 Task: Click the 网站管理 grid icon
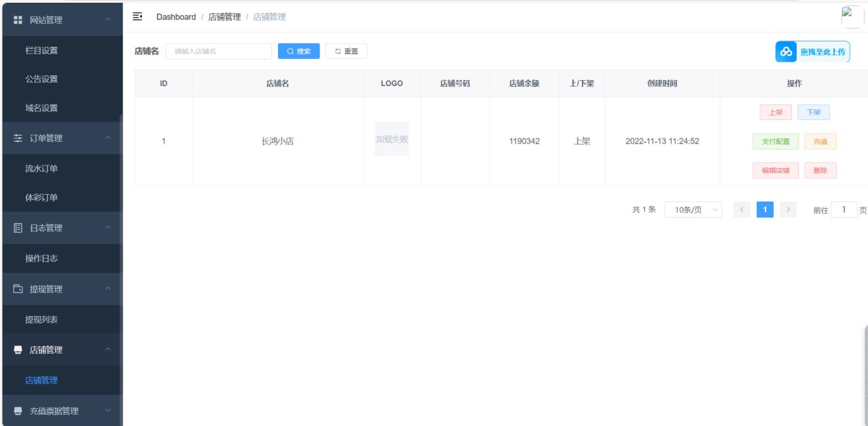[18, 20]
